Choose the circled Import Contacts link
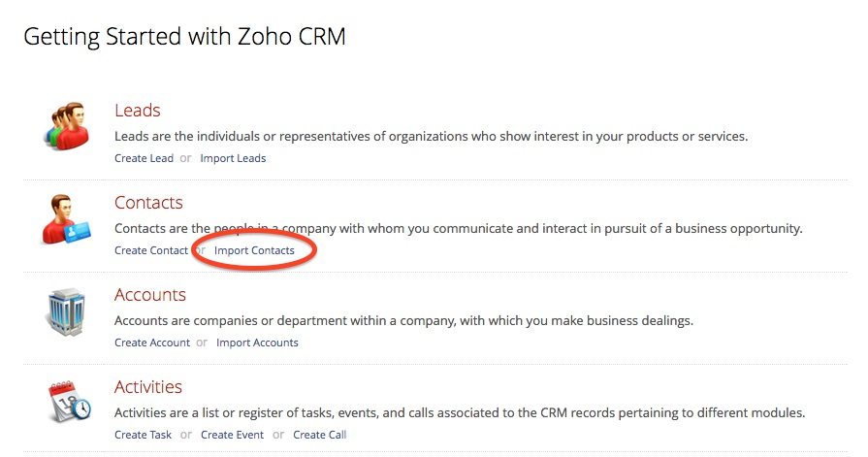868x457 pixels. click(254, 250)
